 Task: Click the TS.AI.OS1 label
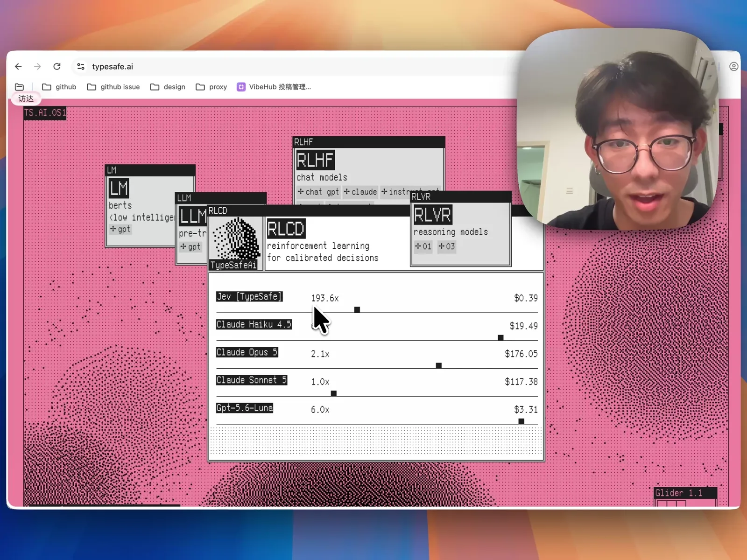(x=45, y=112)
